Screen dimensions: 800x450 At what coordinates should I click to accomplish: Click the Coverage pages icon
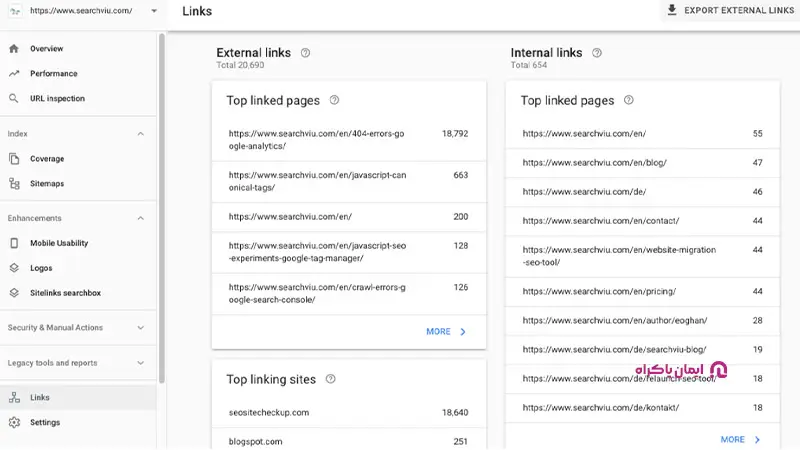(14, 158)
